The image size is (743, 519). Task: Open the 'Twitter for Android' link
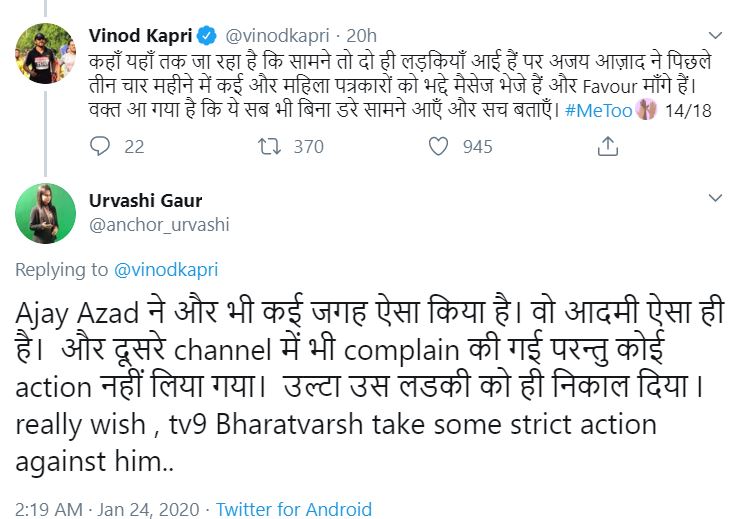294,509
